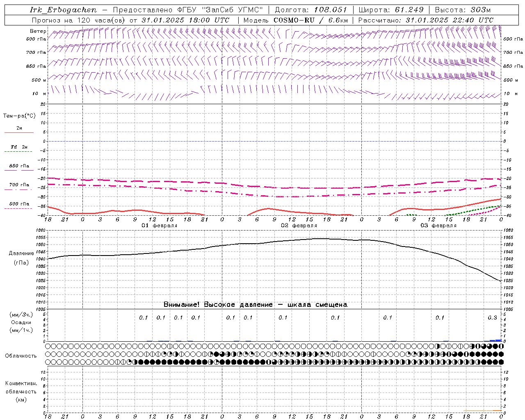525x420 pixels.
Task: Click the (мм/3ч.) precipitation unit label
Action: pyautogui.click(x=21, y=315)
